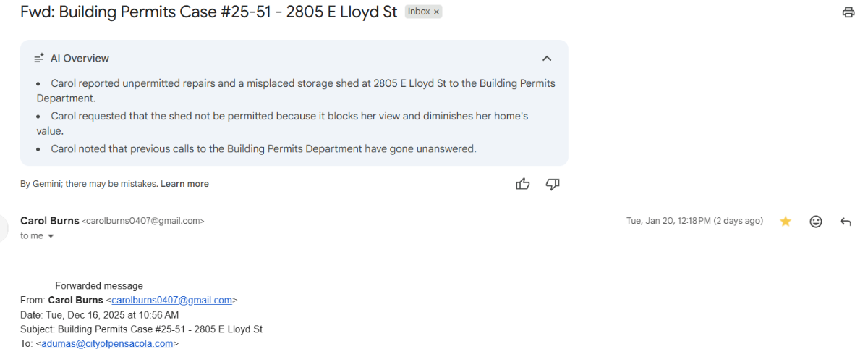Click the thumbs up icon for AI Overview

point(522,184)
